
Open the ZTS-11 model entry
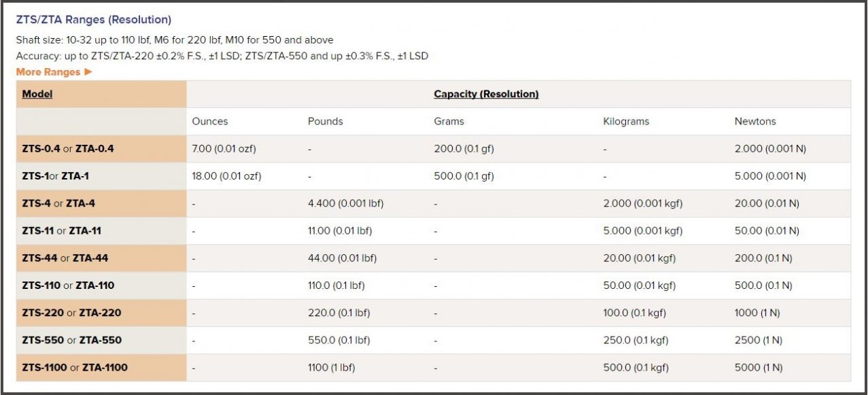[x=38, y=230]
